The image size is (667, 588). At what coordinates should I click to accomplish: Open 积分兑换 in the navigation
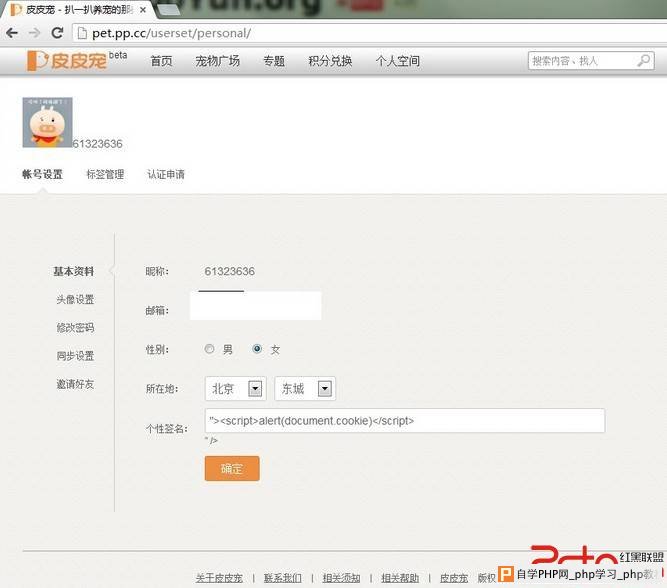click(330, 61)
